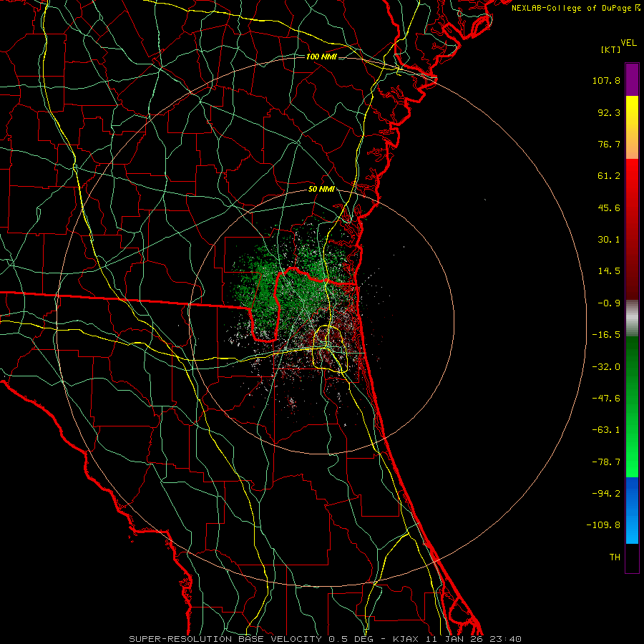Click the -16.5 legend value

(x=606, y=335)
